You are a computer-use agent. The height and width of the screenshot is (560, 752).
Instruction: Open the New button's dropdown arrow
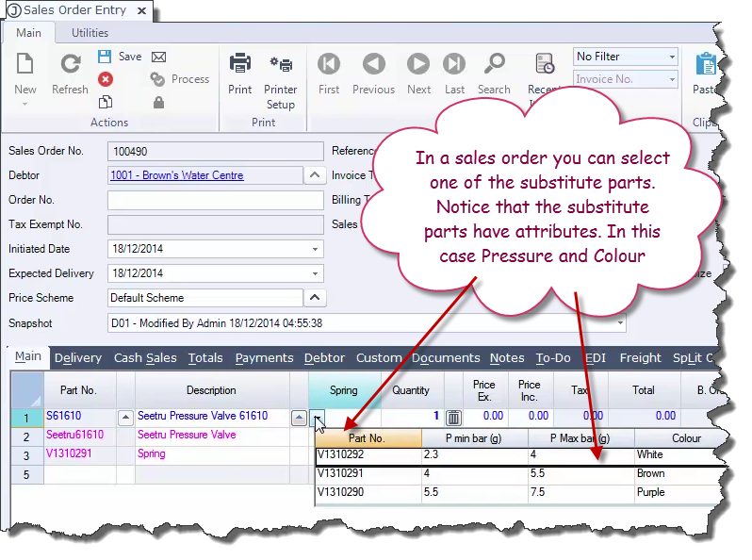[x=25, y=104]
